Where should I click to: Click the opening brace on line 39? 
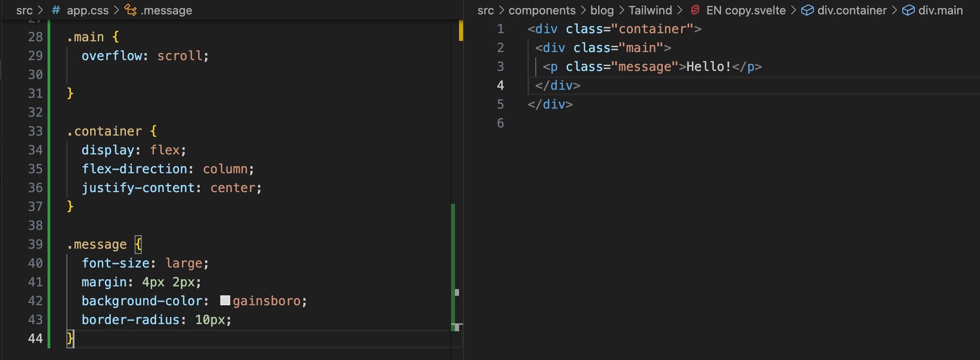click(x=138, y=244)
